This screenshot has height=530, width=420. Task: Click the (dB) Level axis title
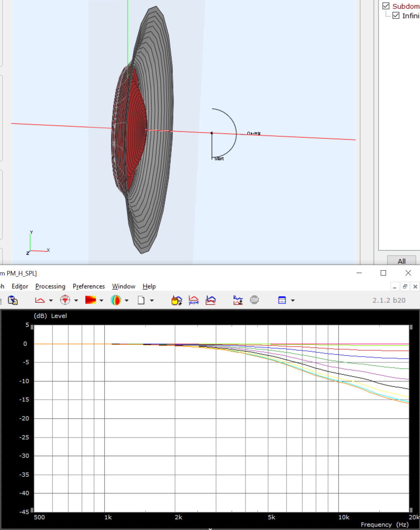click(50, 316)
